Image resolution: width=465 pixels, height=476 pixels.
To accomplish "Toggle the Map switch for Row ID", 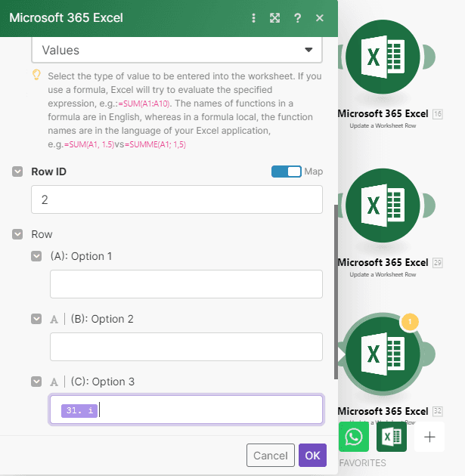I will point(286,172).
